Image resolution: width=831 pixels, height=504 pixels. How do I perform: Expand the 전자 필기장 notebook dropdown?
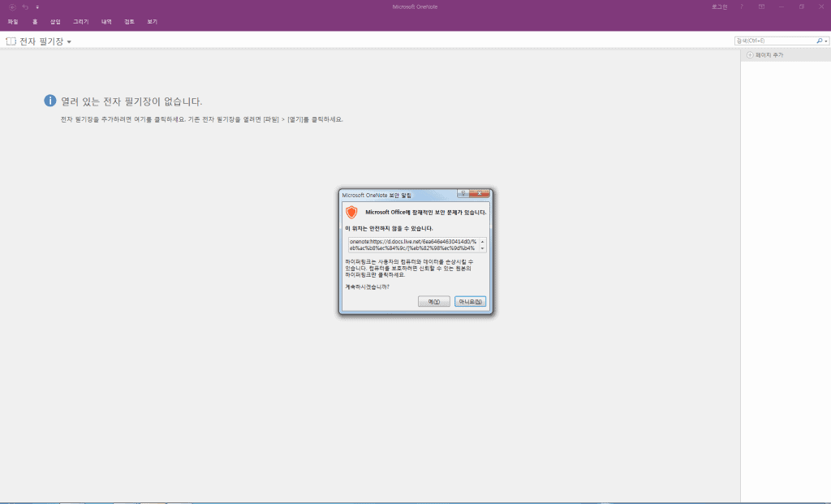click(x=70, y=41)
